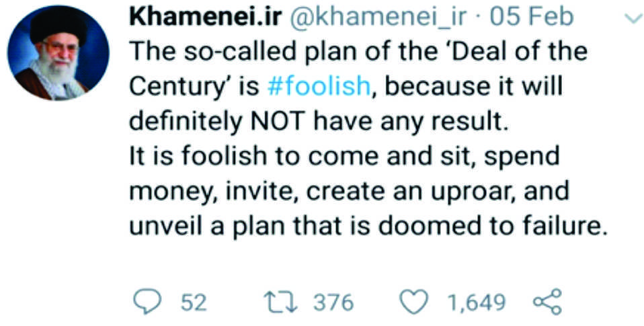Click the 52 replies count

pos(194,303)
